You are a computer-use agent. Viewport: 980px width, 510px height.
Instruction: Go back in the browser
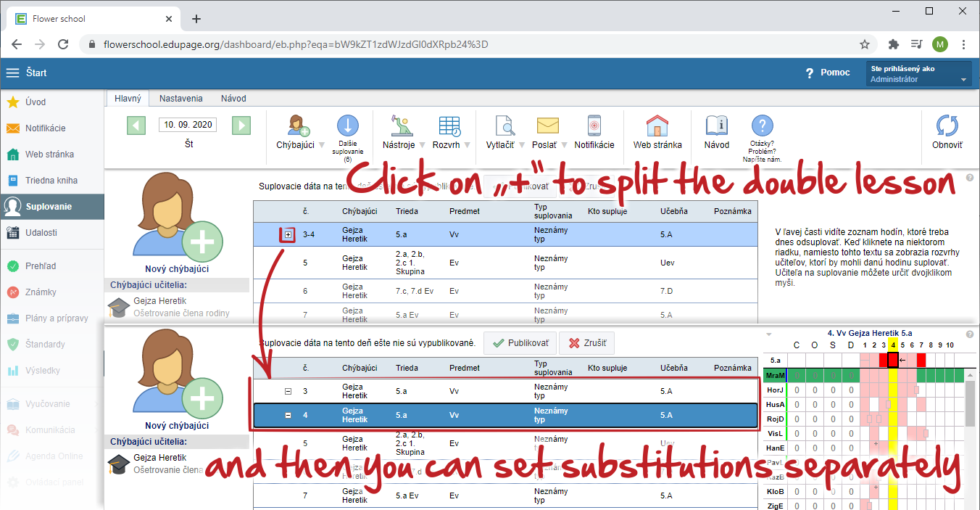[17, 44]
